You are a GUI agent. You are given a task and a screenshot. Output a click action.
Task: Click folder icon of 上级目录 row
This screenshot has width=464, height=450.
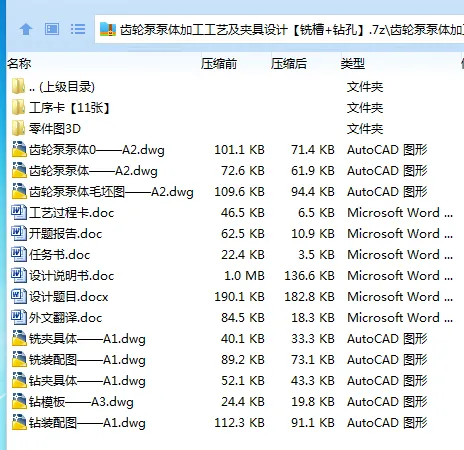point(18,87)
